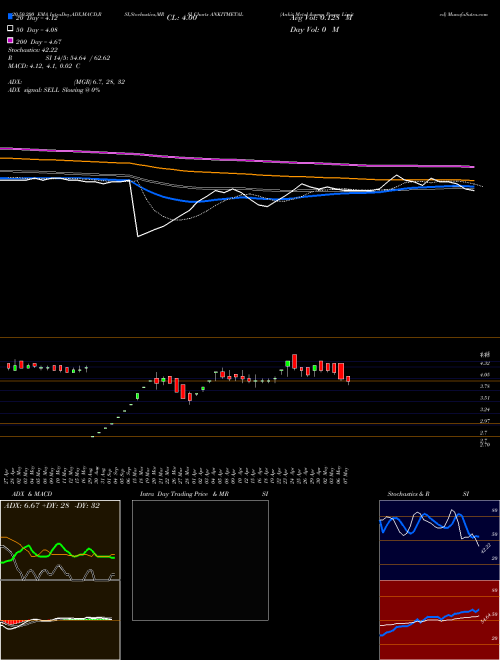Click the 42.22 value label in Stochastics panel

click(486, 548)
